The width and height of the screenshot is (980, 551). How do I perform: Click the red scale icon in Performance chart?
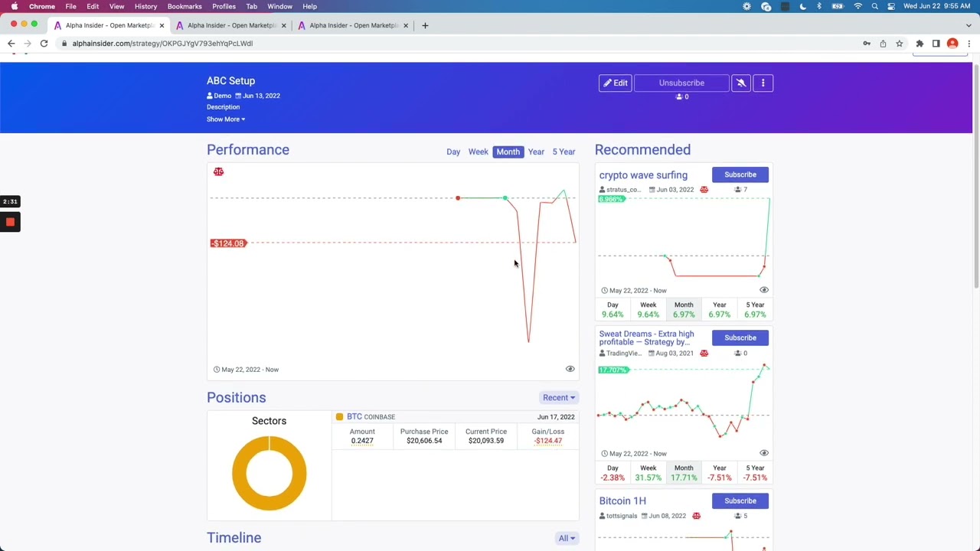218,171
